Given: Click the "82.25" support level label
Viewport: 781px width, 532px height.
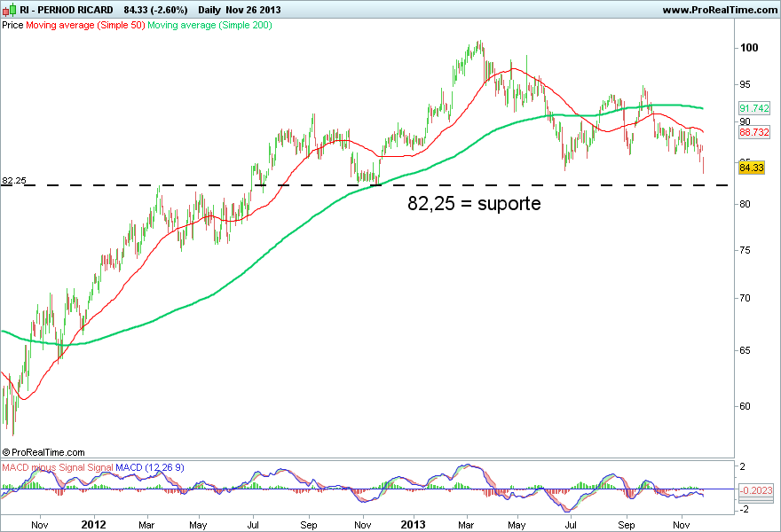Looking at the screenshot, I should point(14,180).
